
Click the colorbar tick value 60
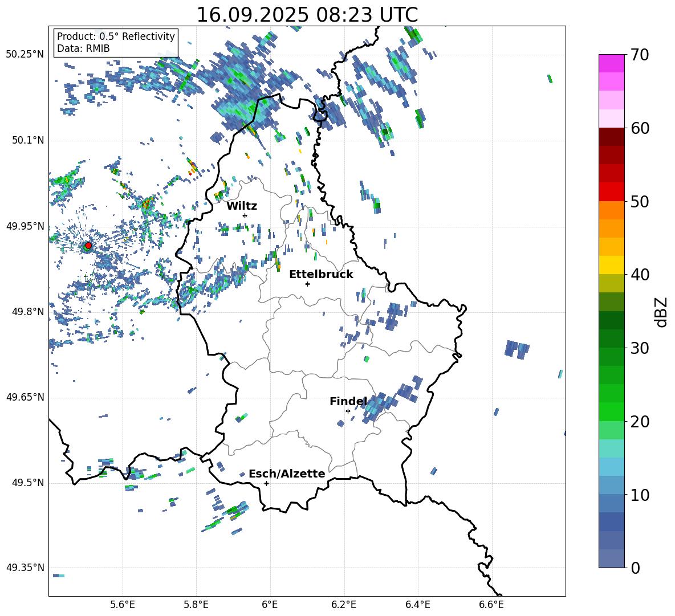click(640, 128)
